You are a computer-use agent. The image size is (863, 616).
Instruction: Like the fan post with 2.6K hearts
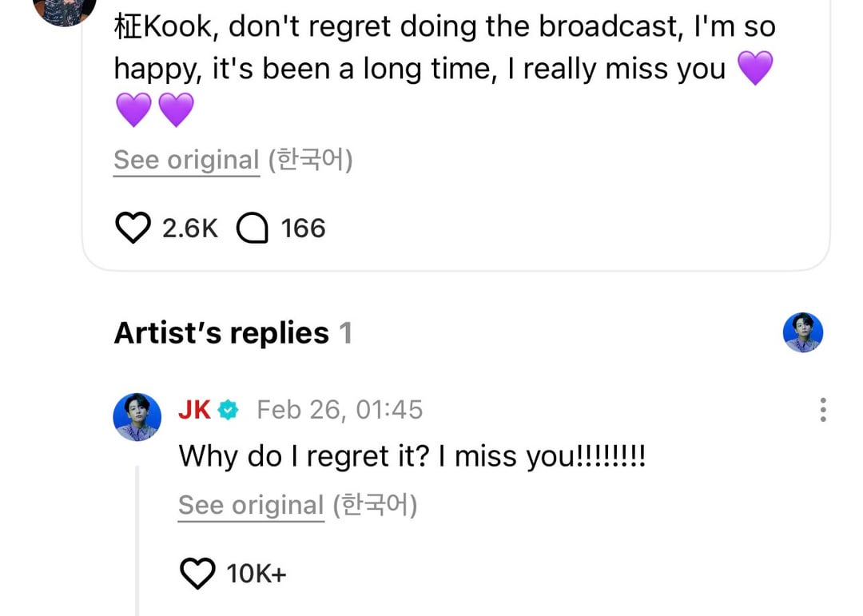pyautogui.click(x=133, y=229)
